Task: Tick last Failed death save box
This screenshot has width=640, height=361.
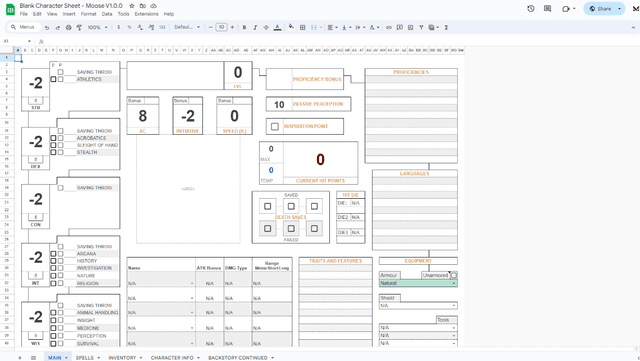Action: coord(314,228)
